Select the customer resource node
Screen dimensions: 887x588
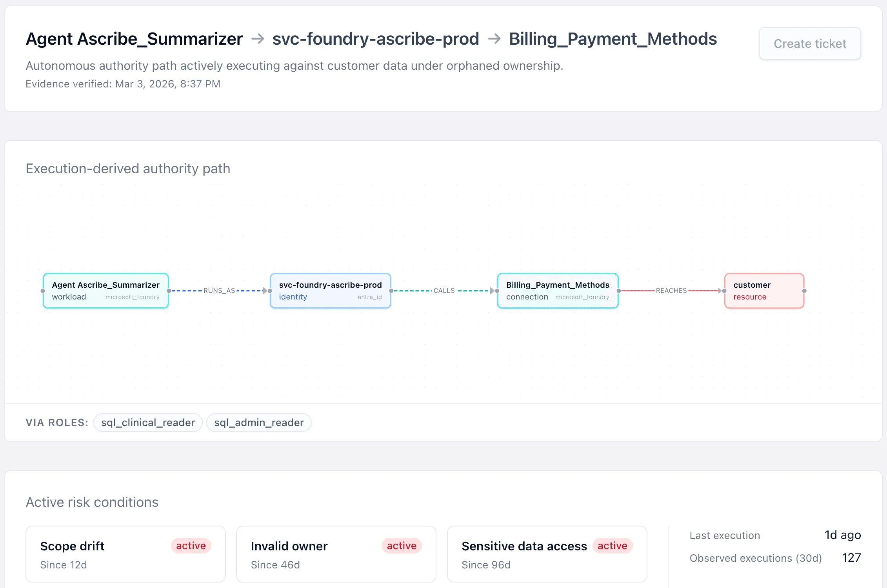pos(763,290)
